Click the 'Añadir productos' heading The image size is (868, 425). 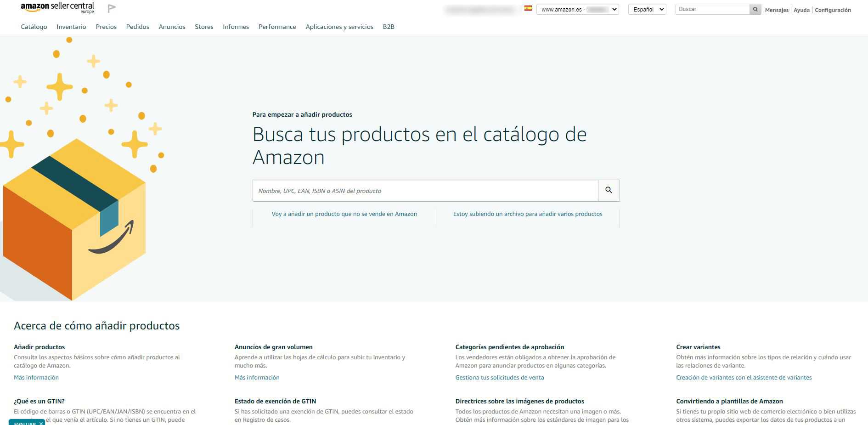click(39, 347)
